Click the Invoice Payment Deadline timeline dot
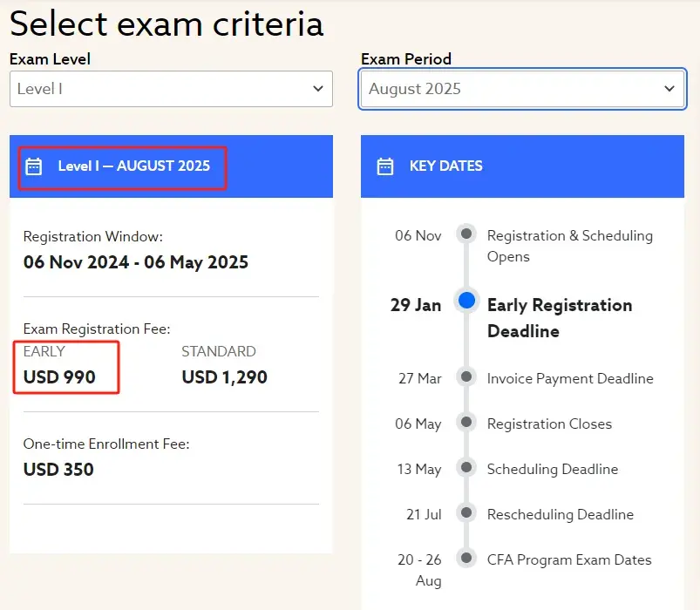 coord(467,377)
